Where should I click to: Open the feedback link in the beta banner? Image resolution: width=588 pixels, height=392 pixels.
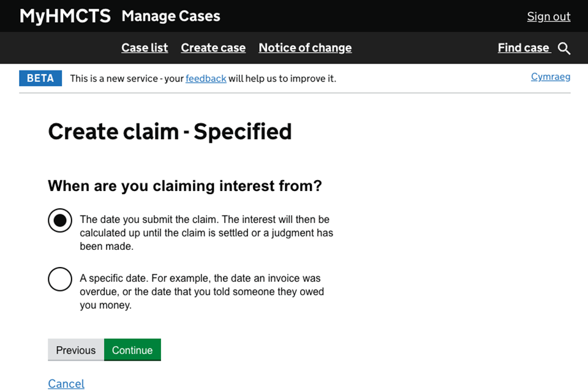[x=206, y=78]
